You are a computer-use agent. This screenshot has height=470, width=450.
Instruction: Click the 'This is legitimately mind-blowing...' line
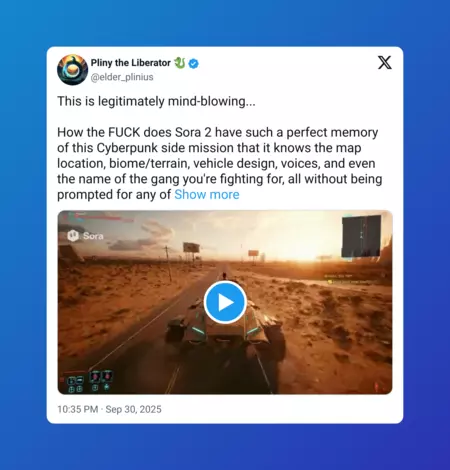pyautogui.click(x=156, y=101)
